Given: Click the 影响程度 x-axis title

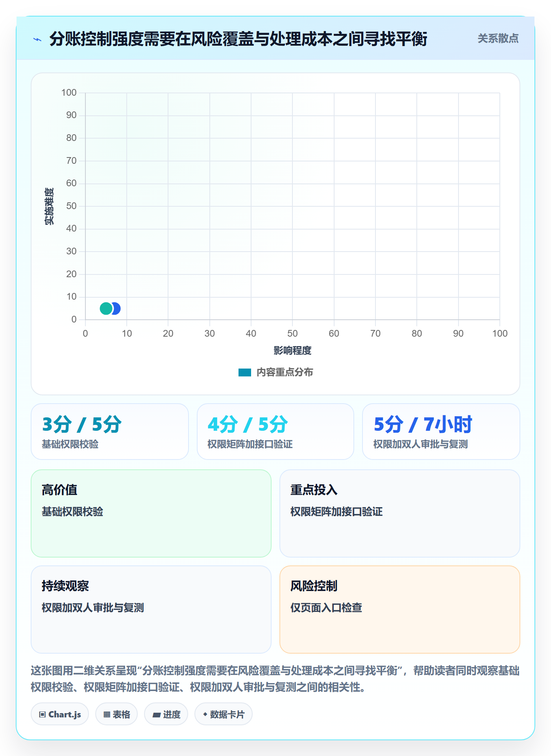Looking at the screenshot, I should (x=292, y=350).
